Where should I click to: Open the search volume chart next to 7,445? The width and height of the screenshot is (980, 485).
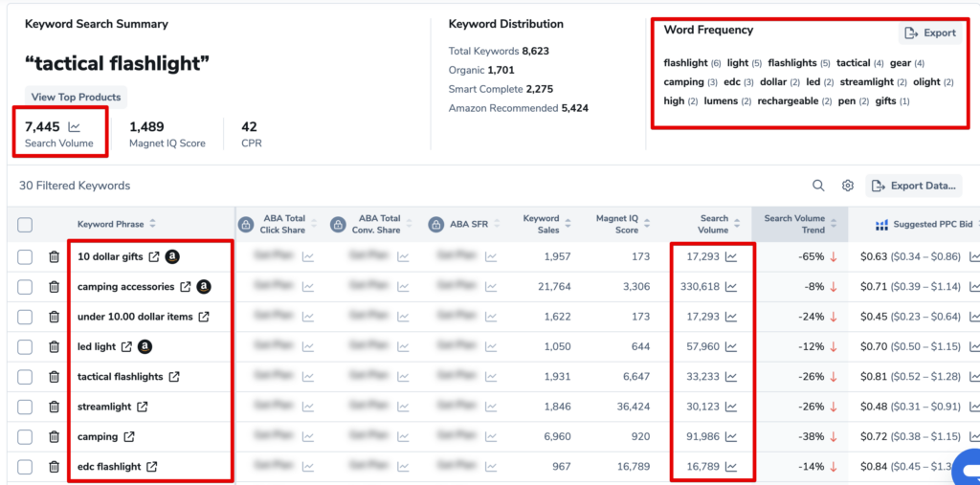(74, 127)
